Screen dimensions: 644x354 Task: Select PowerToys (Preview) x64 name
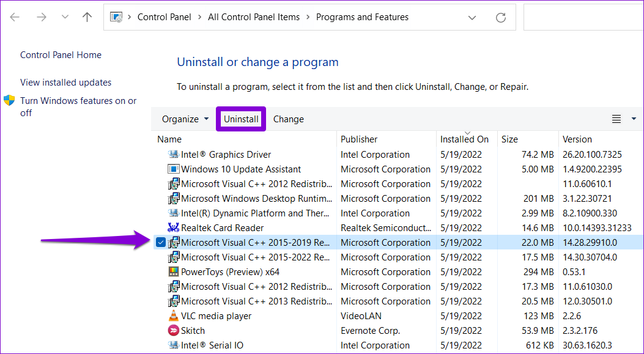coord(230,272)
